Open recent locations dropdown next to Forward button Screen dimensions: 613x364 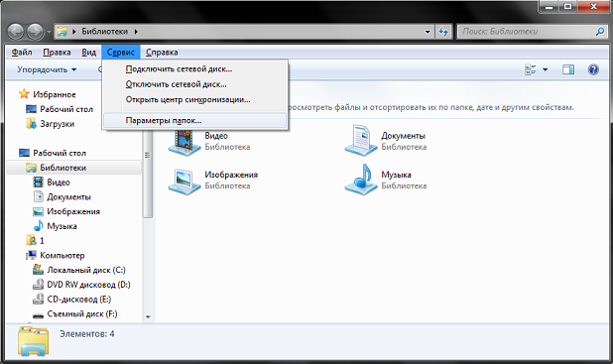click(x=49, y=32)
